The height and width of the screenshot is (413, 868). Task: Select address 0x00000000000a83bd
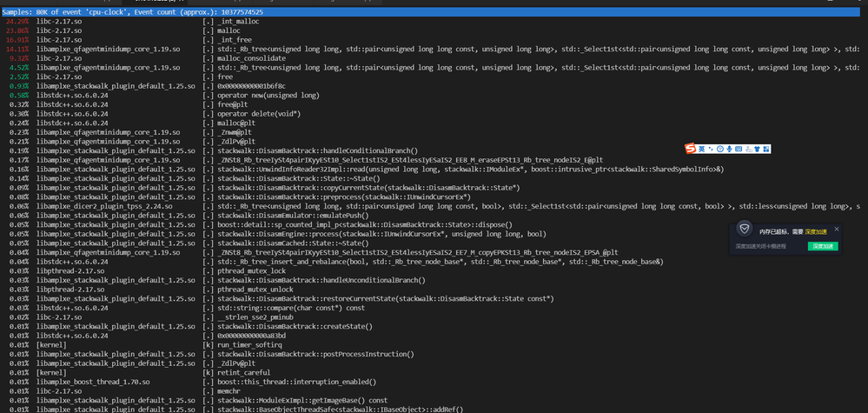pyautogui.click(x=252, y=336)
